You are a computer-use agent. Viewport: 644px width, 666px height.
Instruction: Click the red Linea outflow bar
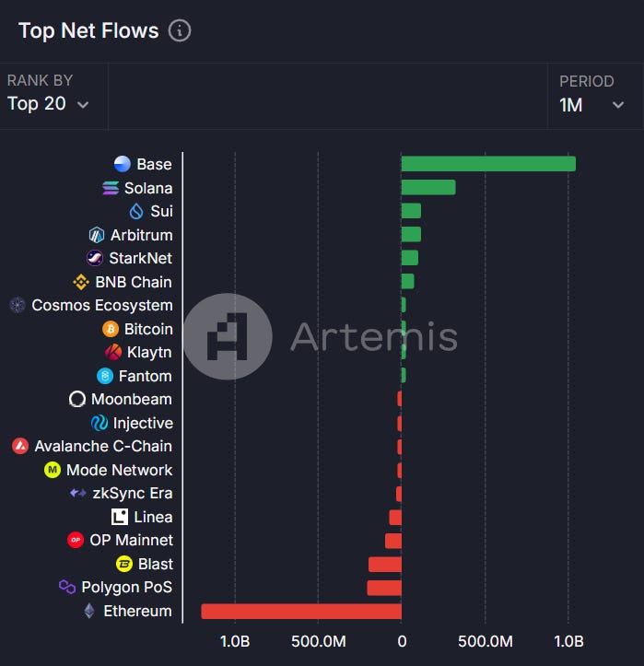395,518
